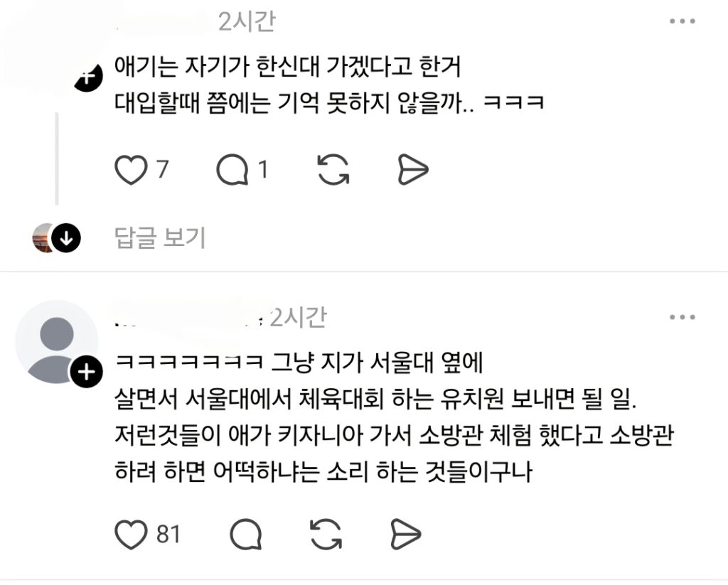Repost the second comment

[326, 535]
